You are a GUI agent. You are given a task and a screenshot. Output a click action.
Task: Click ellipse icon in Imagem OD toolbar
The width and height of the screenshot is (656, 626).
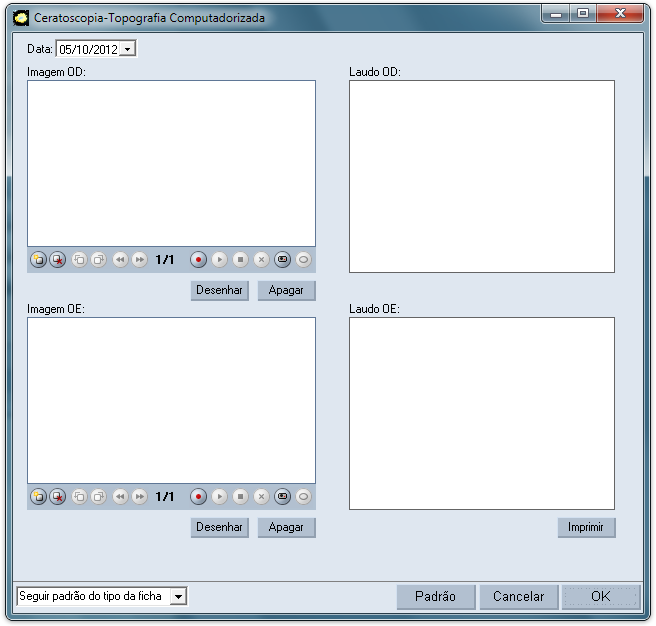[x=304, y=260]
